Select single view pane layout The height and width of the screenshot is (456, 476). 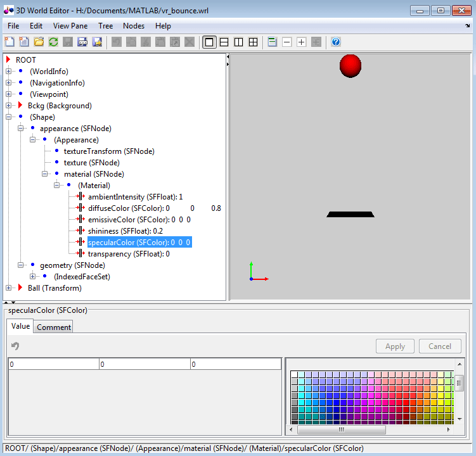(209, 42)
